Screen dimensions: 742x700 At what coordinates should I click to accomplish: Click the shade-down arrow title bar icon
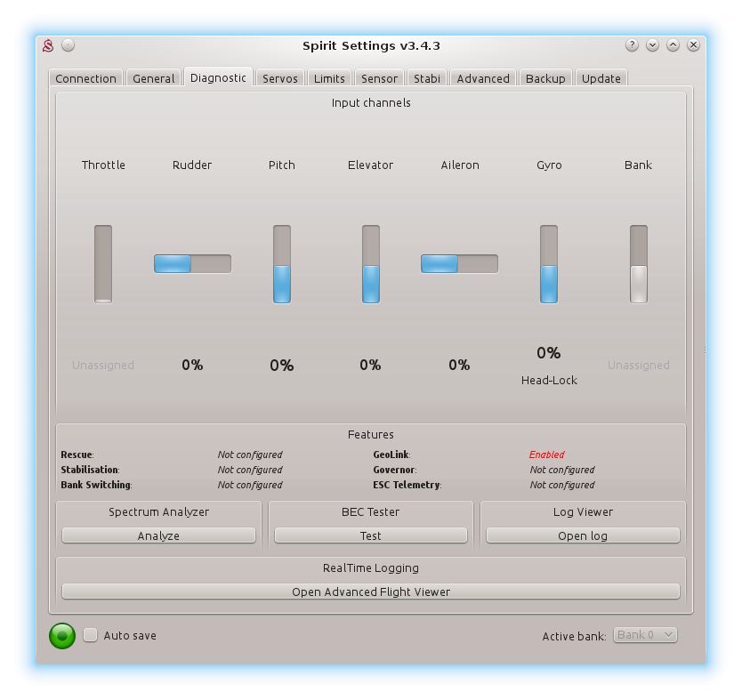coord(652,45)
